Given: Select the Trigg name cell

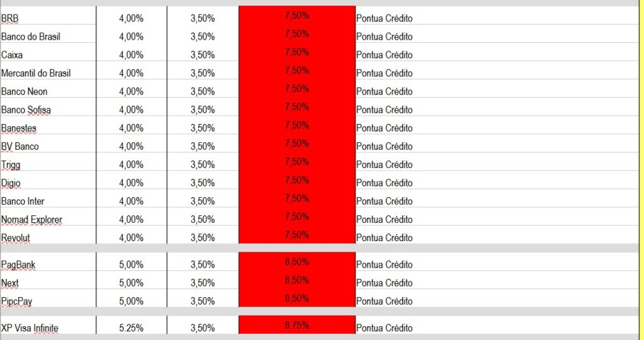Looking at the screenshot, I should click(x=11, y=164).
